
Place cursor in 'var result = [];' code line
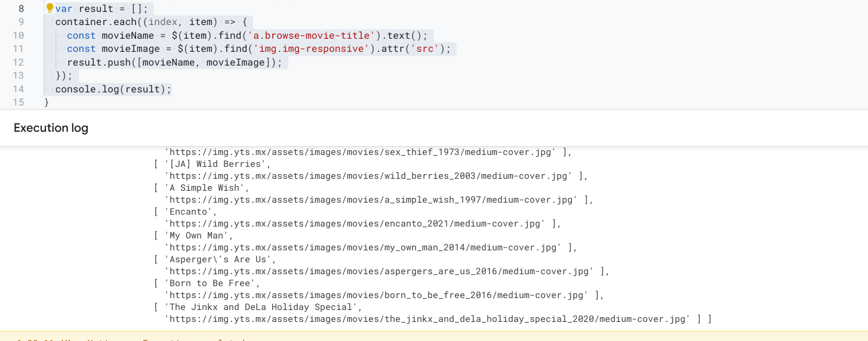coord(101,8)
